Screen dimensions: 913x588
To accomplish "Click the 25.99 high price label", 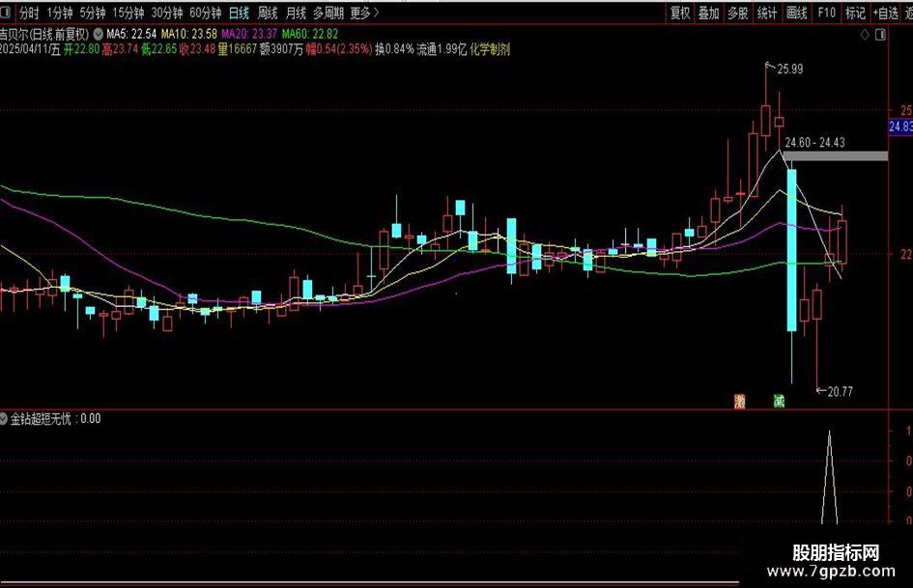I will (x=790, y=70).
